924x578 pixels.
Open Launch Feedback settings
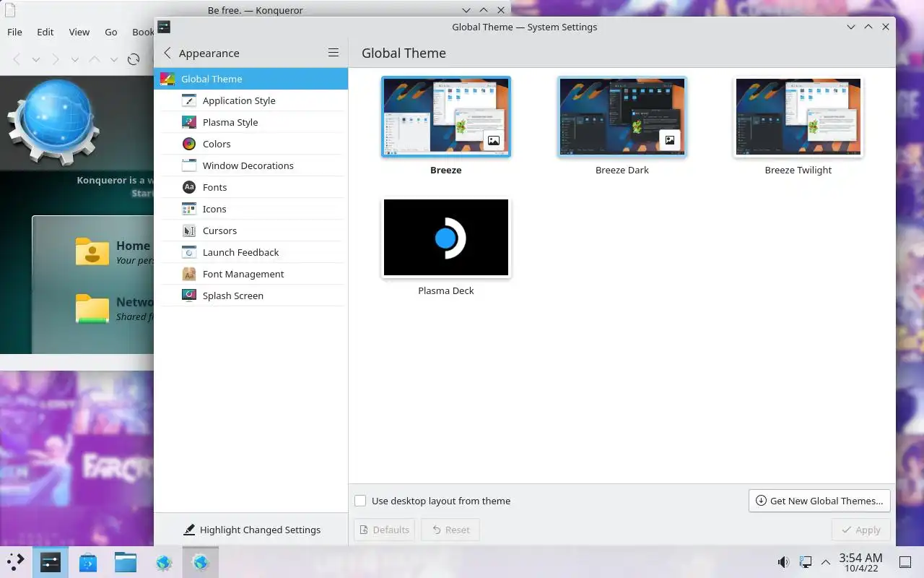click(250, 252)
